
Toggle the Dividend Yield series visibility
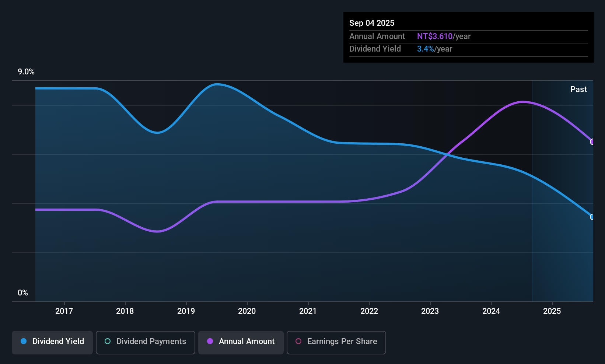click(52, 342)
